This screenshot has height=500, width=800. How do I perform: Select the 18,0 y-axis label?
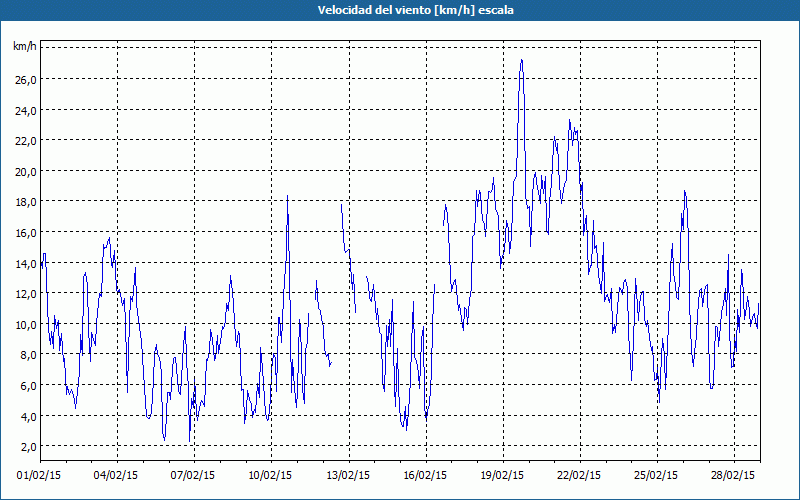tap(26, 202)
